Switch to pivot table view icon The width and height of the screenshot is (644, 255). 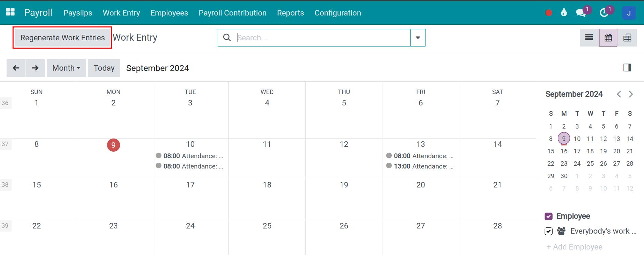click(x=627, y=38)
